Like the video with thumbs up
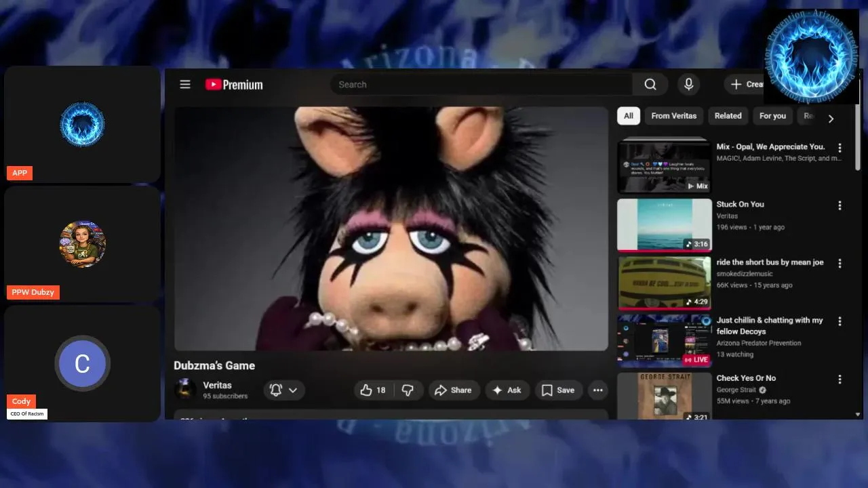 pyautogui.click(x=373, y=390)
